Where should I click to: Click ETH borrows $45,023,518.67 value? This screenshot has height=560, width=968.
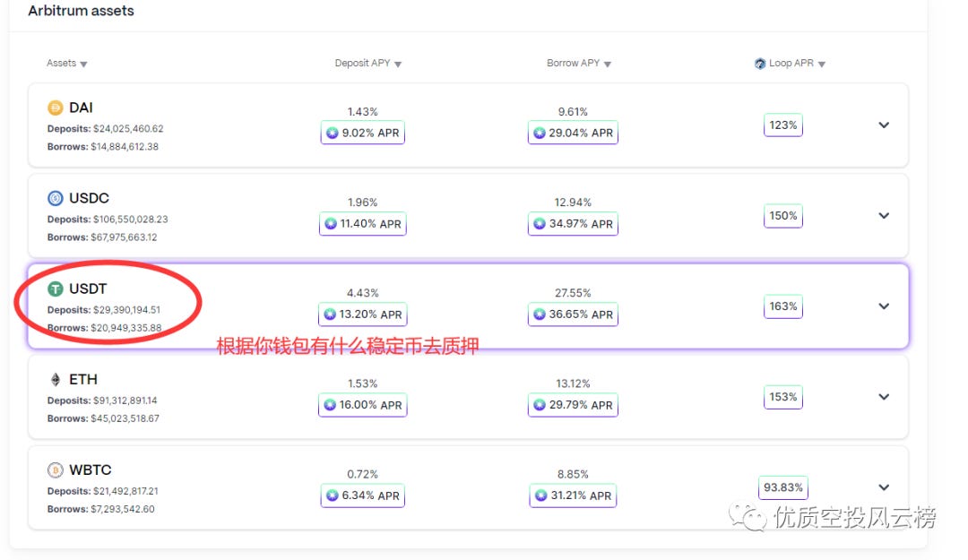click(125, 418)
